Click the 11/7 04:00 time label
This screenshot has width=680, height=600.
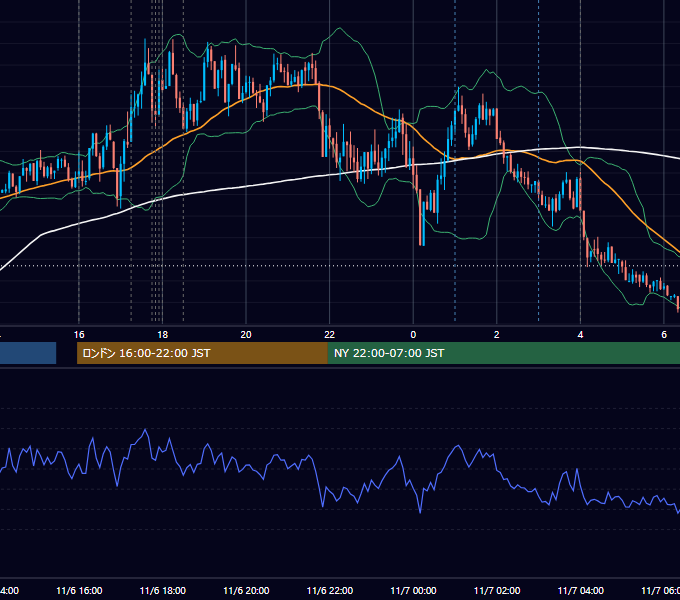point(581,591)
